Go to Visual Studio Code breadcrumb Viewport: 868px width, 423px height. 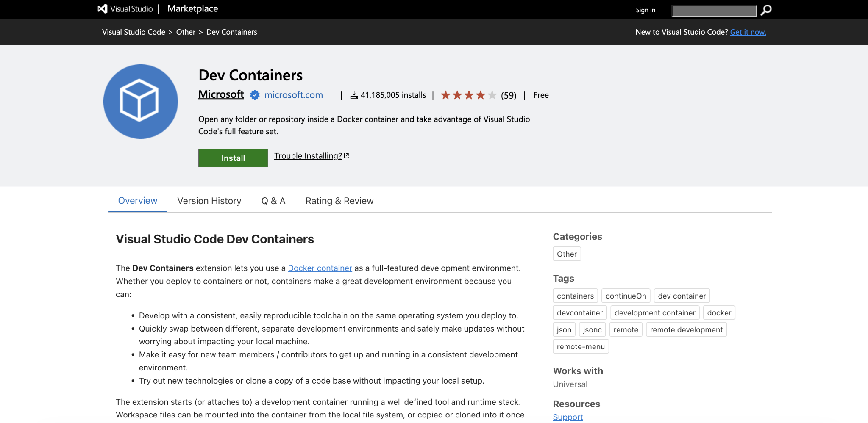(134, 32)
